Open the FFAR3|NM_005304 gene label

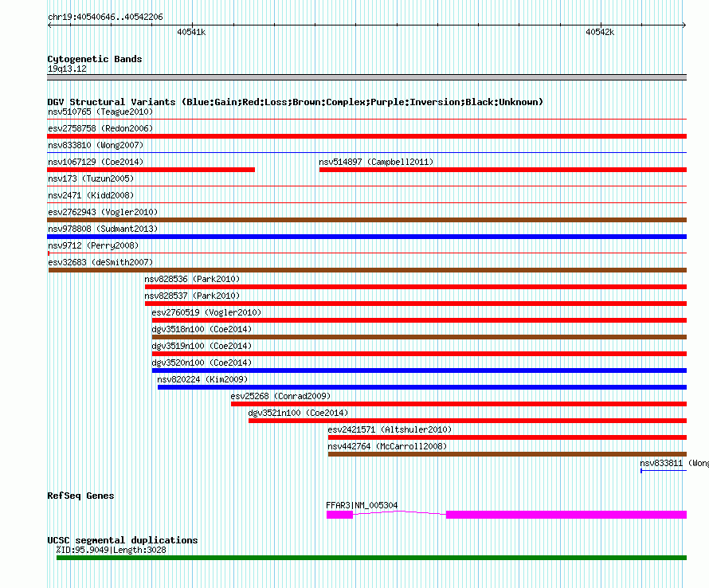(362, 505)
